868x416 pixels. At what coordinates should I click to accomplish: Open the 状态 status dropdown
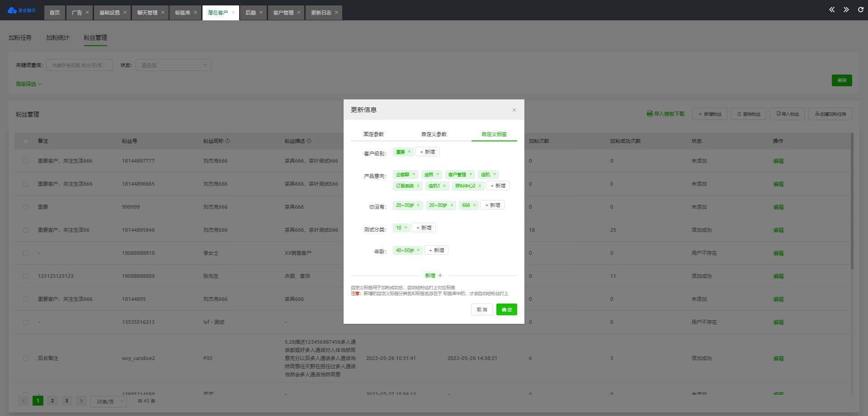click(x=174, y=65)
